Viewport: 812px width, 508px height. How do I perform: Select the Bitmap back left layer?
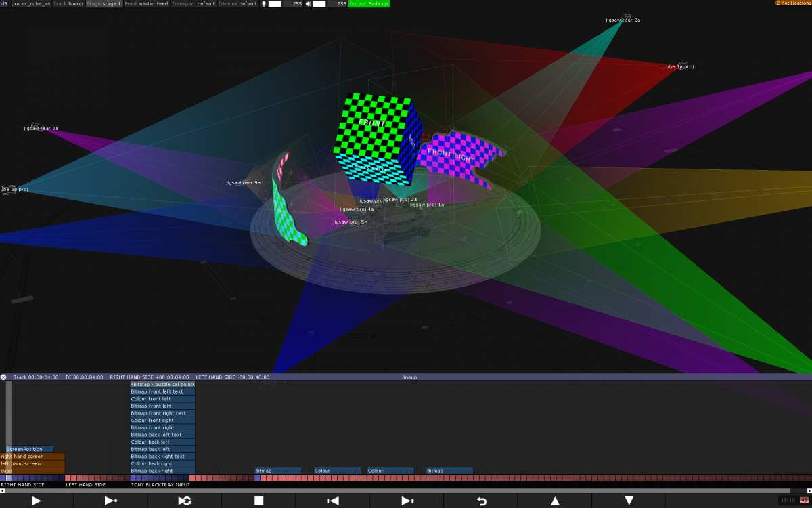tap(162, 449)
